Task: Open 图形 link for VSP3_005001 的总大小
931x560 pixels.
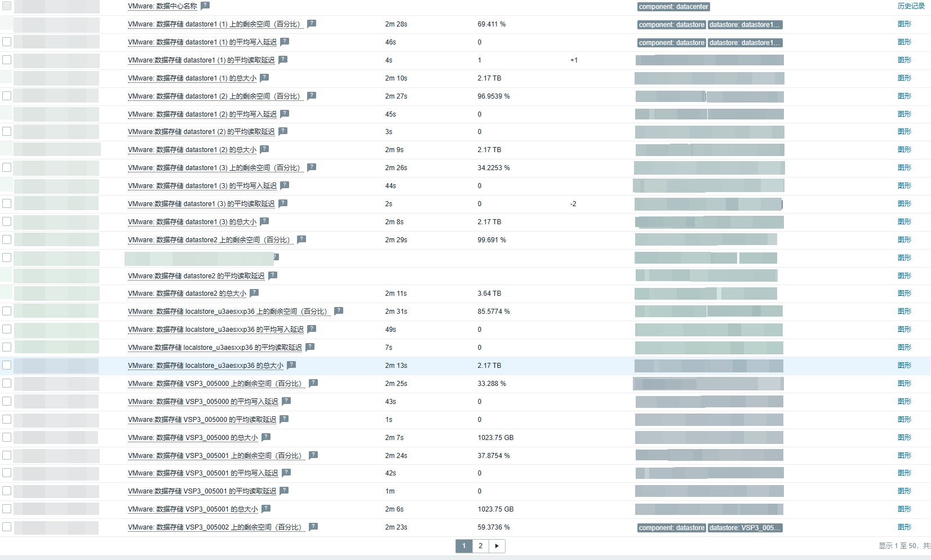Action: pyautogui.click(x=905, y=509)
